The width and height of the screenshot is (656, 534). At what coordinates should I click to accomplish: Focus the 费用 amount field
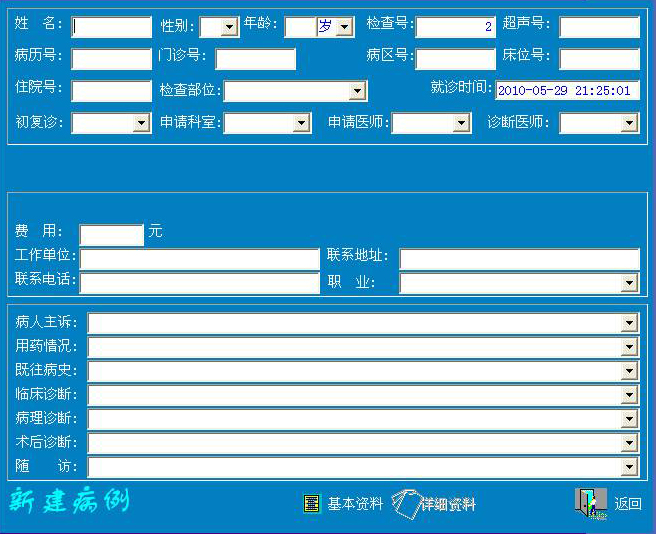point(111,235)
